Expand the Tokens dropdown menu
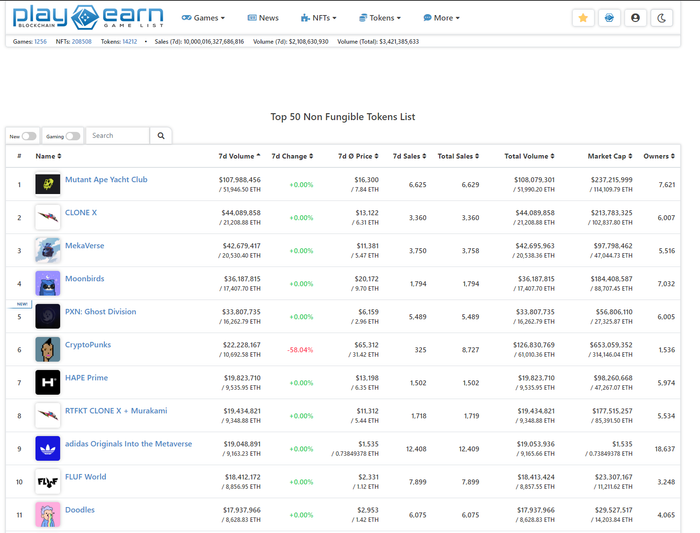Viewport: 700px width, 533px height. point(380,18)
